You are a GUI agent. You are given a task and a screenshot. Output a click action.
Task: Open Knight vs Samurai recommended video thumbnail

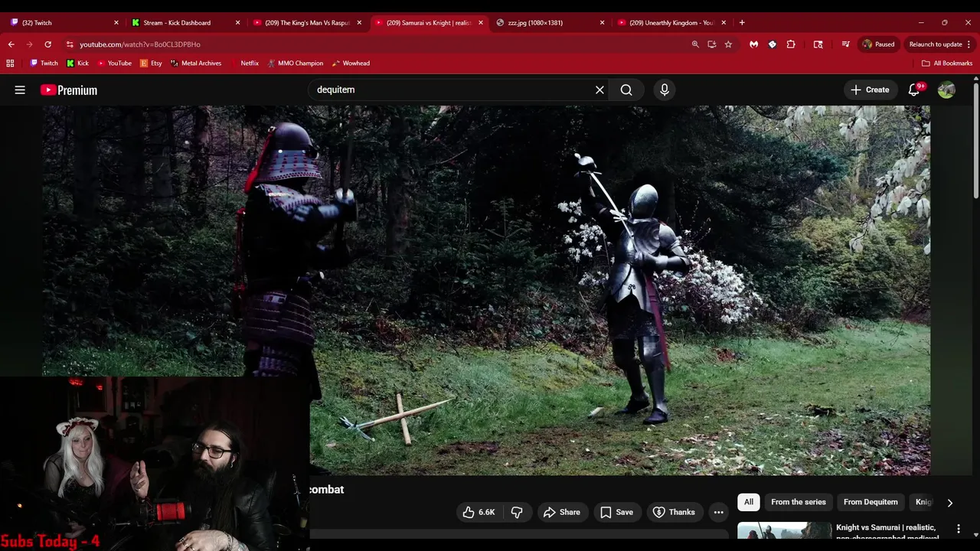784,530
